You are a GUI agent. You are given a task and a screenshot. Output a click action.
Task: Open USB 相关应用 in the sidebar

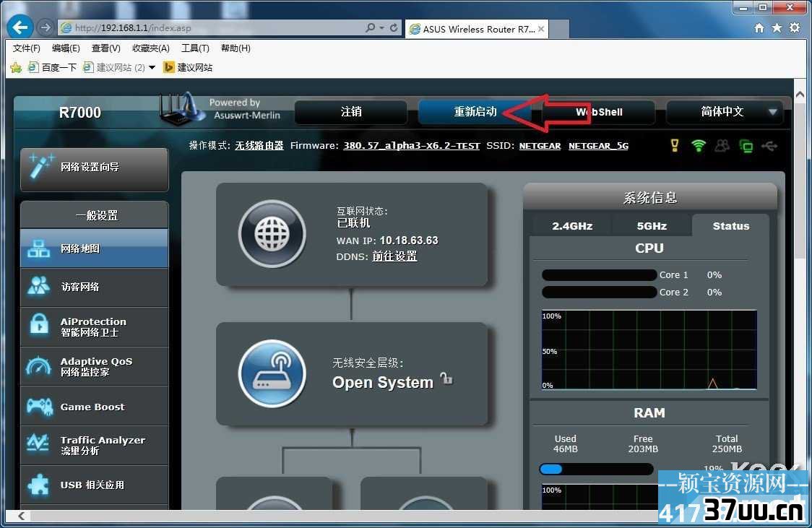coord(94,485)
